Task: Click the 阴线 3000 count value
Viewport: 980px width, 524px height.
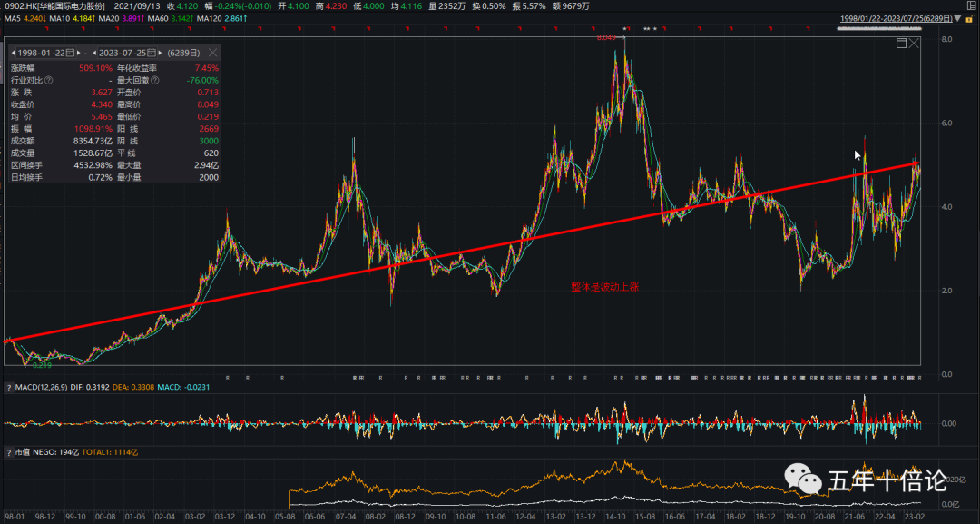Action: [209, 142]
